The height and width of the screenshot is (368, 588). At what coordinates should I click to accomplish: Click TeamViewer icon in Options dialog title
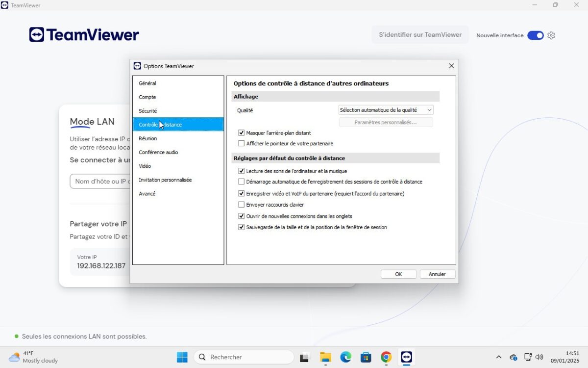click(x=137, y=66)
